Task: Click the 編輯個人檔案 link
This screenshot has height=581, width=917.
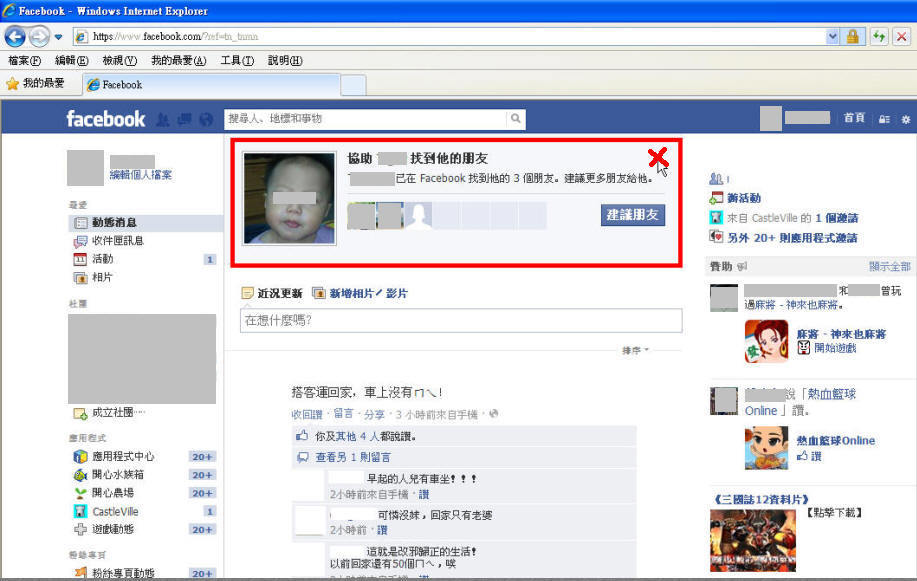Action: tap(141, 175)
